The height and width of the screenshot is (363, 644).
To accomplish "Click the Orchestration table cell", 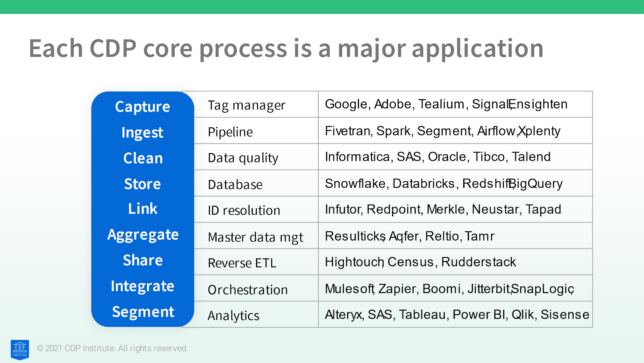I will click(248, 290).
